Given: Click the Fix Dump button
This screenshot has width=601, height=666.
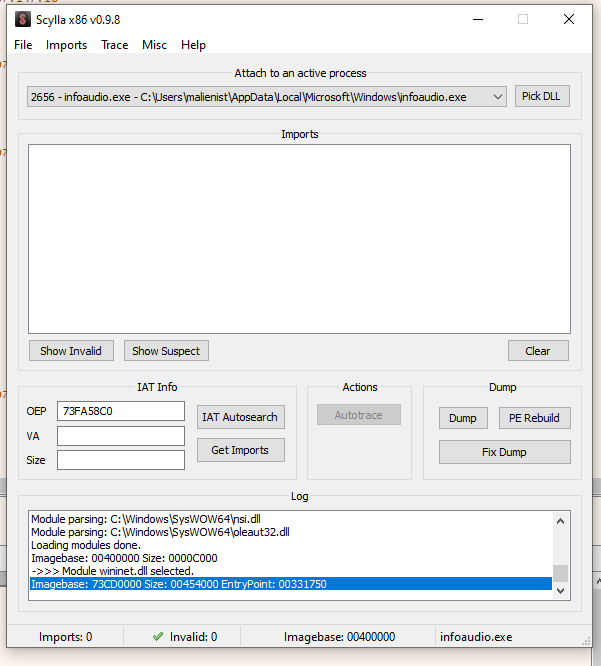Looking at the screenshot, I should 504,452.
